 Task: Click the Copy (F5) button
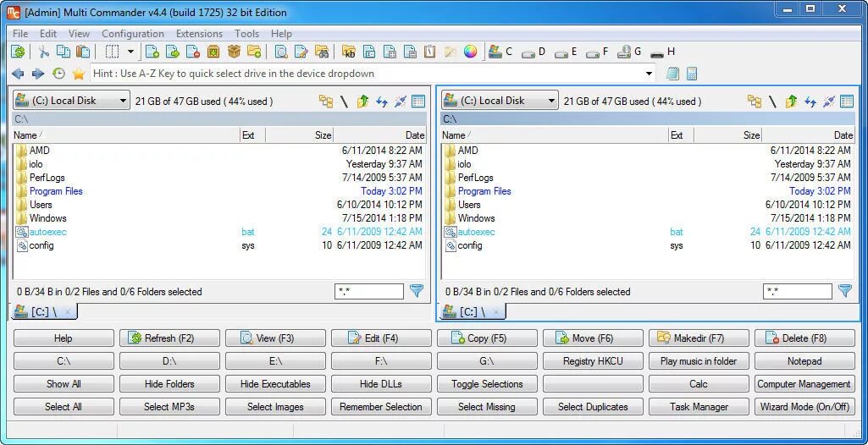pos(487,338)
